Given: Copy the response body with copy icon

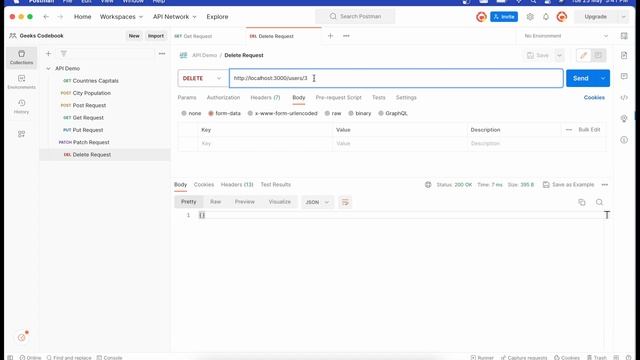Looking at the screenshot, I should (x=582, y=202).
